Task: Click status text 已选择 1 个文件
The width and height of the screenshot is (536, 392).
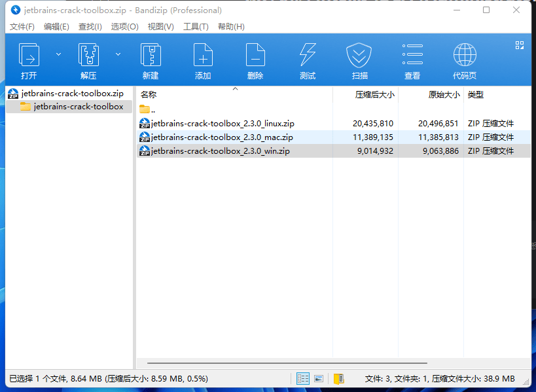Action: click(x=38, y=379)
